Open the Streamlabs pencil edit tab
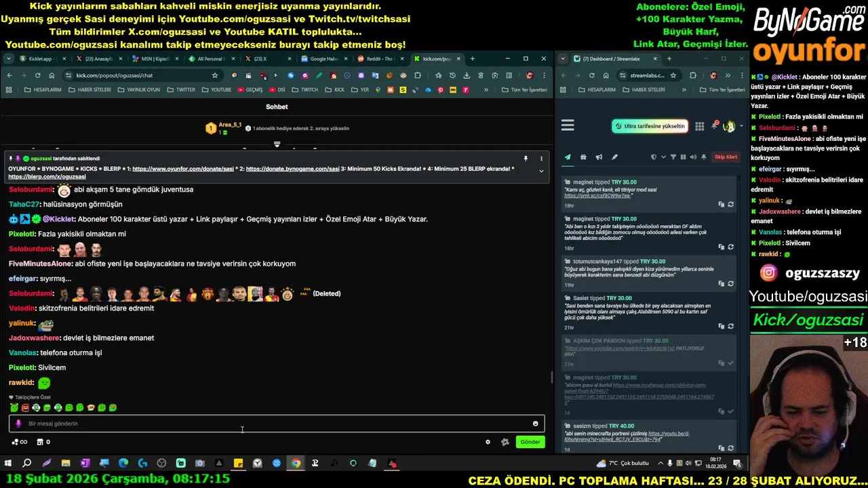Screen dimensions: 868x488 point(614,157)
